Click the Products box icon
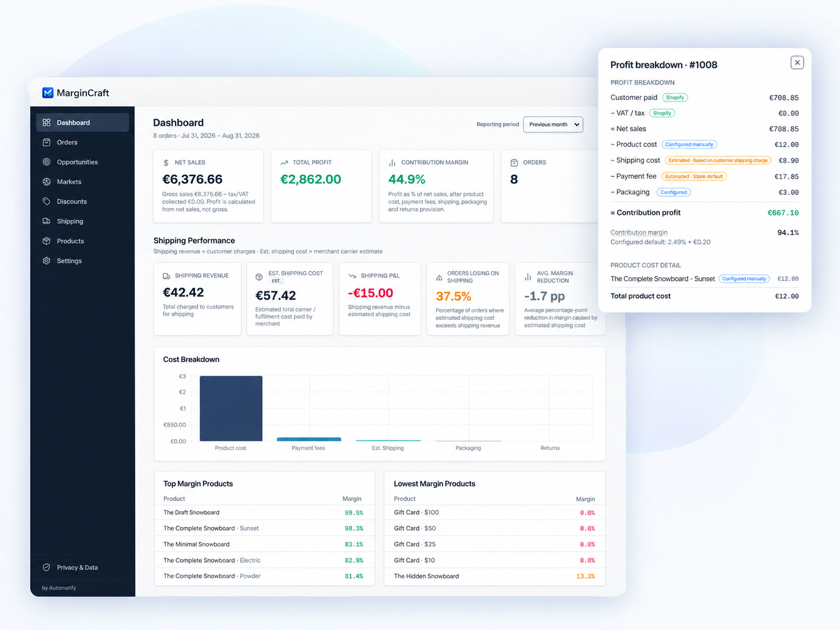This screenshot has width=840, height=630. coord(46,241)
